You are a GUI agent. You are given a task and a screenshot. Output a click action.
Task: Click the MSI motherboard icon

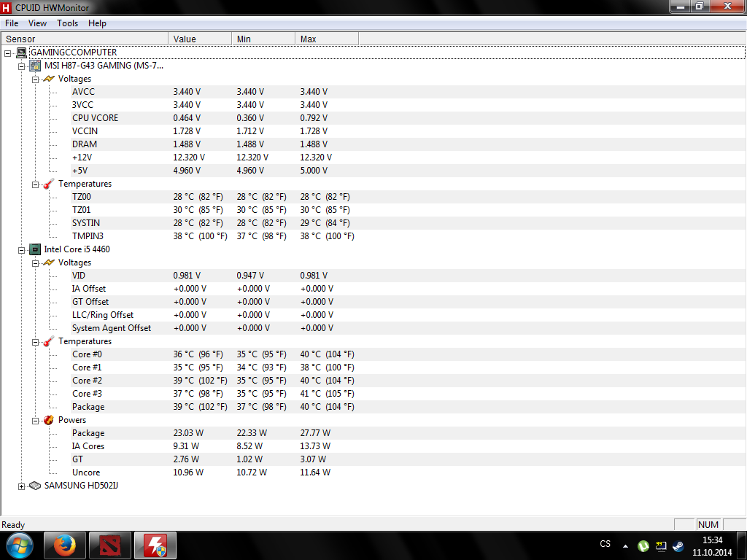pos(35,66)
